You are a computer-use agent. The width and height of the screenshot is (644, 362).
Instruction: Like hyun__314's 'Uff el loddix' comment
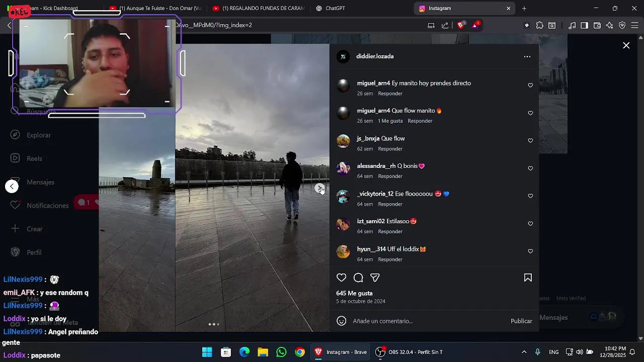coord(530,251)
